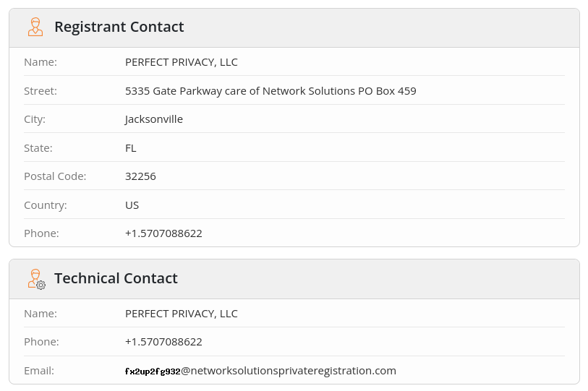Screen dimensions: 588x391
Task: Click the technical contact name value
Action: coord(181,314)
